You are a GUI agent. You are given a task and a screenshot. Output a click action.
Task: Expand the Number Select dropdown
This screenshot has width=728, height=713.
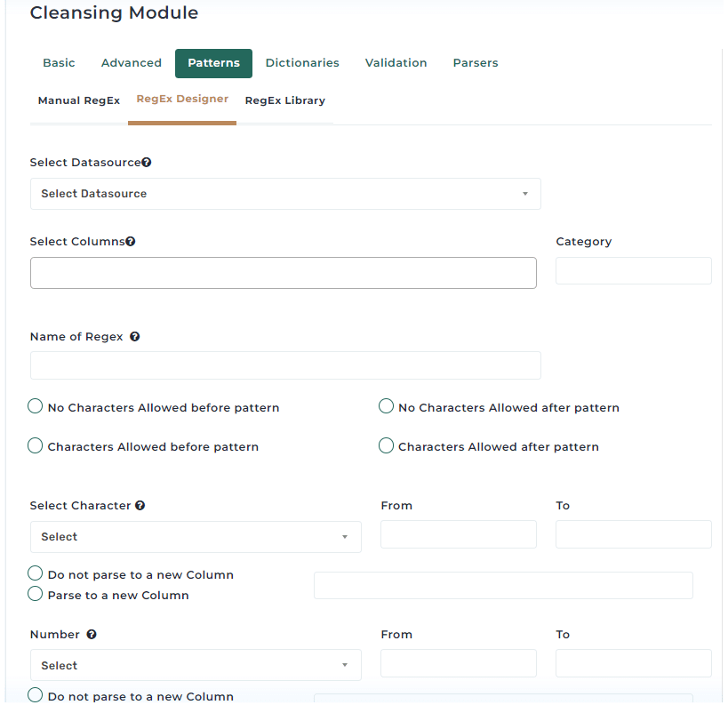196,666
